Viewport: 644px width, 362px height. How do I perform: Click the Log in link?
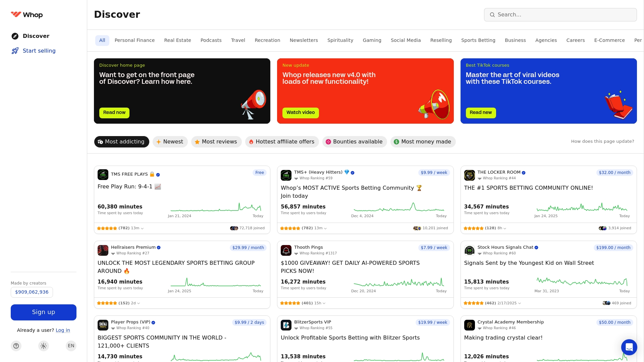(63, 330)
